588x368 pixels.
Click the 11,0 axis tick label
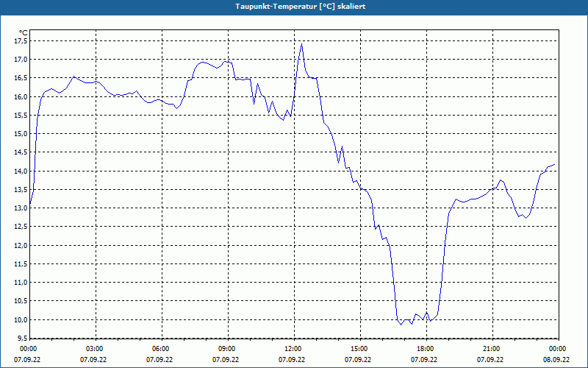tap(21, 283)
